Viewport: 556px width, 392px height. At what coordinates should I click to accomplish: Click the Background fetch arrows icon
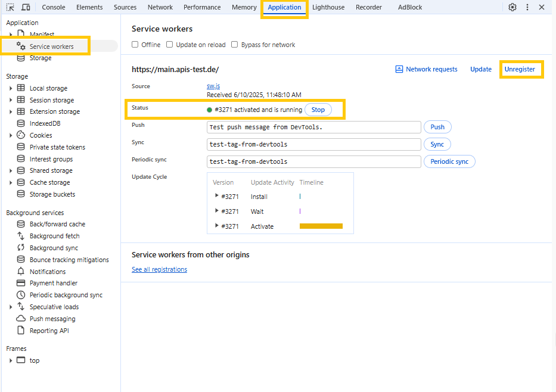(21, 236)
